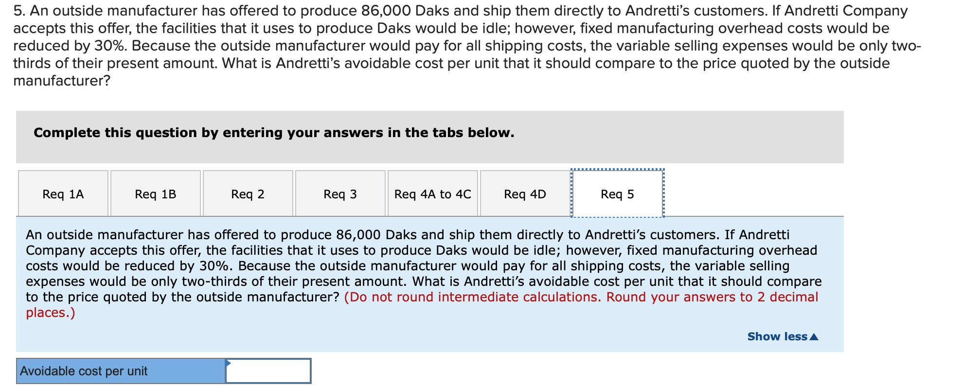Open the Req 2 tab
Image resolution: width=980 pixels, height=386 pixels.
pos(248,193)
